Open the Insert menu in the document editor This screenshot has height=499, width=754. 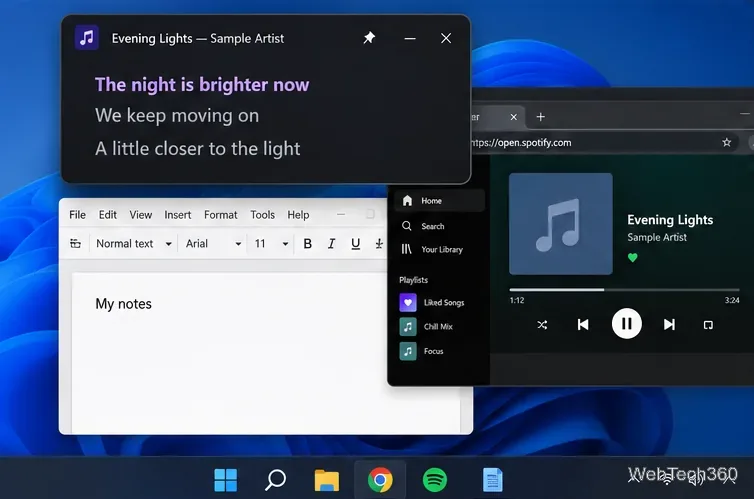coord(177,215)
